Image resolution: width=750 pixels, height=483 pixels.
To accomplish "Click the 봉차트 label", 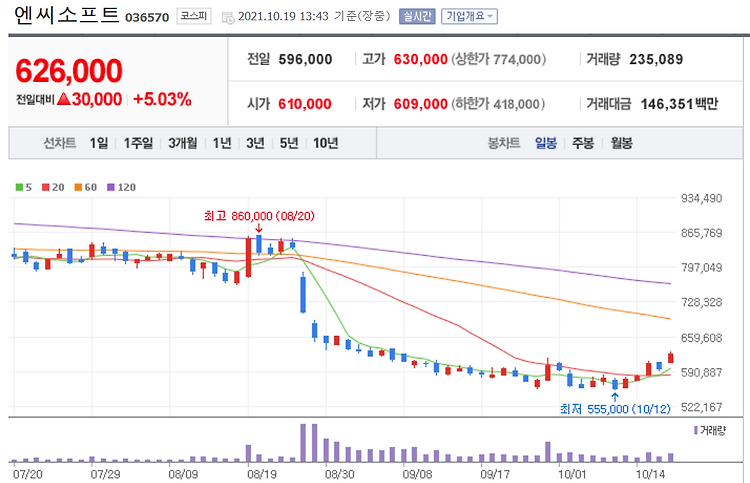I will coord(504,143).
